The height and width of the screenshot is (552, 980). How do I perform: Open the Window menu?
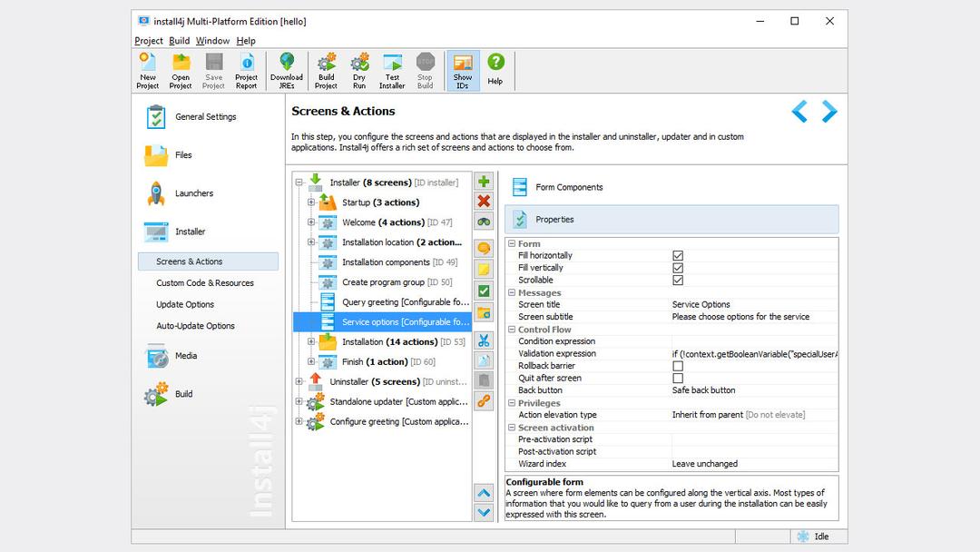point(212,40)
